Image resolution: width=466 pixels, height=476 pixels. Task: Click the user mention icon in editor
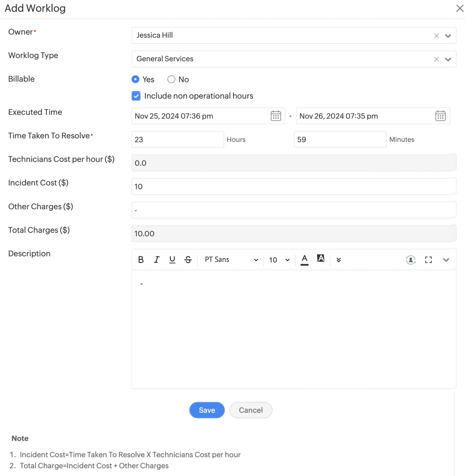click(410, 260)
